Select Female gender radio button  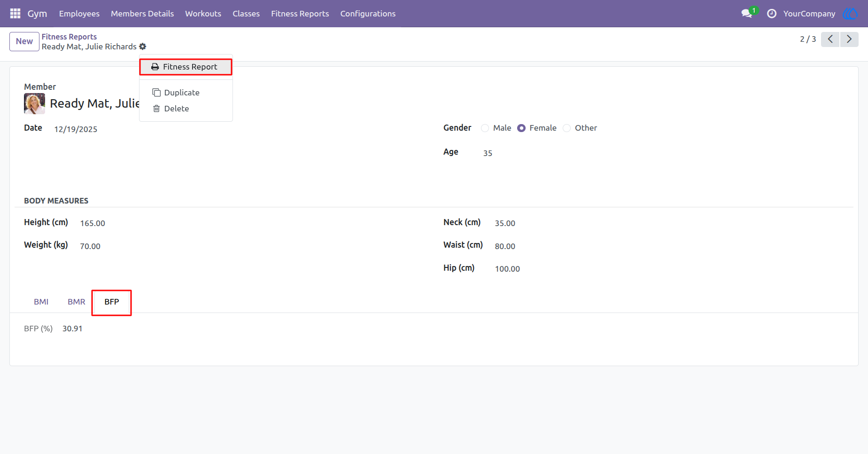(521, 128)
